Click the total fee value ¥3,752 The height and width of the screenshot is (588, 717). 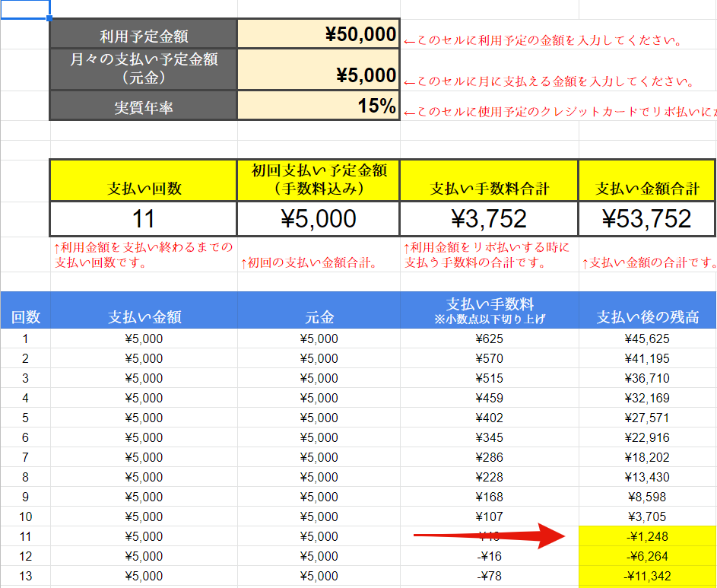[490, 219]
